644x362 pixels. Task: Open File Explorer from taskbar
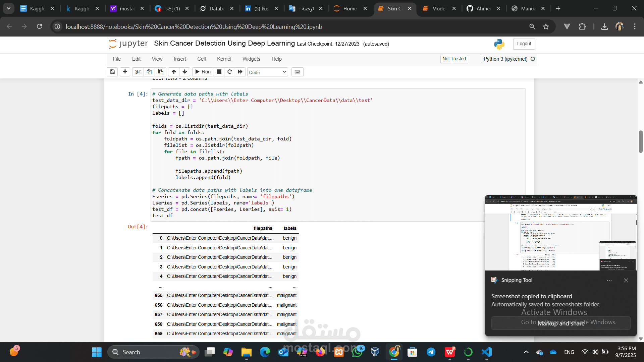pyautogui.click(x=246, y=352)
